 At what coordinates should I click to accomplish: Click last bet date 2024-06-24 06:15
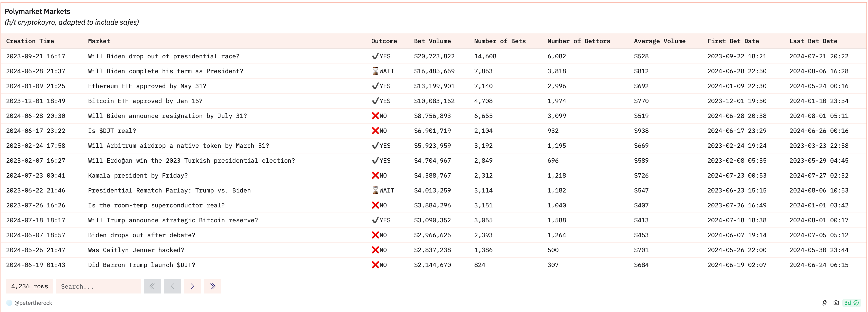point(819,265)
